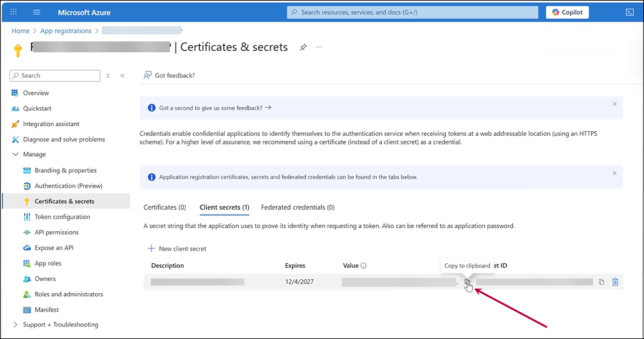Click the sidebar Search field
Image resolution: width=644 pixels, height=339 pixels.
coord(55,76)
